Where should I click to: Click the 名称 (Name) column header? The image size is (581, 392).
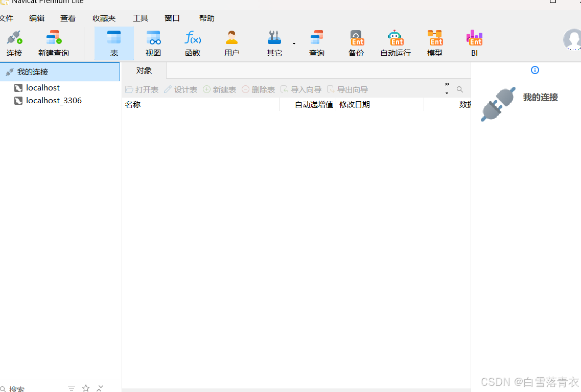tap(133, 104)
